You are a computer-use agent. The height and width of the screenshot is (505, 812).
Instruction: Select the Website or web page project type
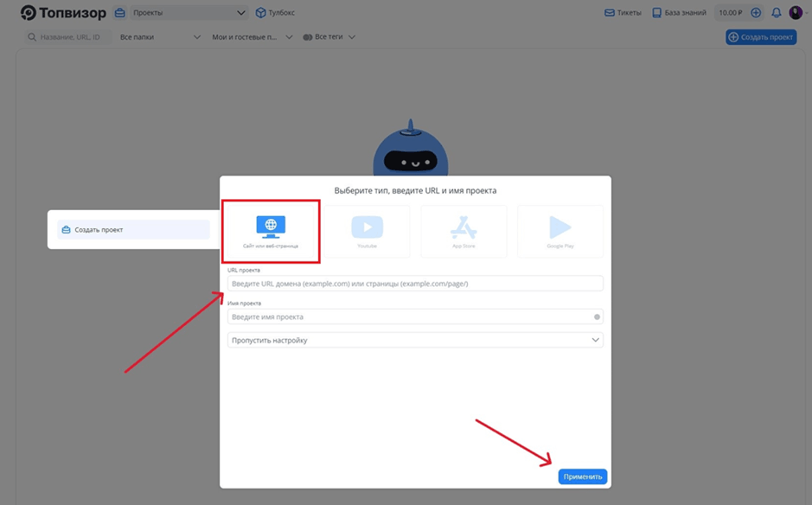[271, 231]
